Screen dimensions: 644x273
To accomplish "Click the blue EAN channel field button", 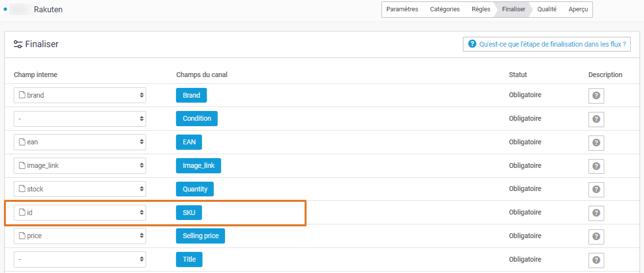I will [189, 142].
